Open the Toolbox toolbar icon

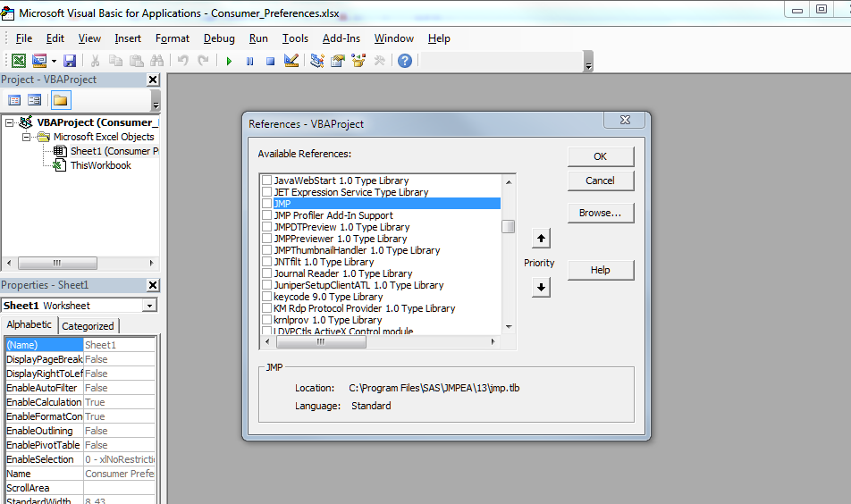pyautogui.click(x=379, y=61)
